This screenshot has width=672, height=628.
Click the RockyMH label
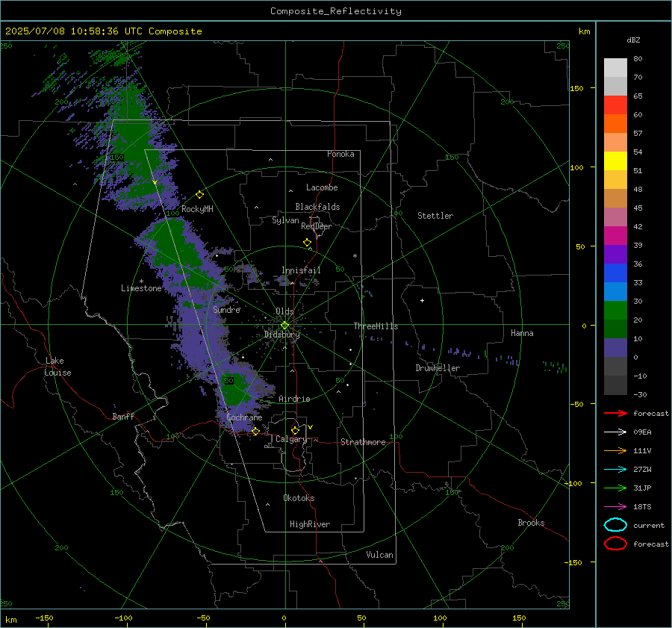coord(197,209)
